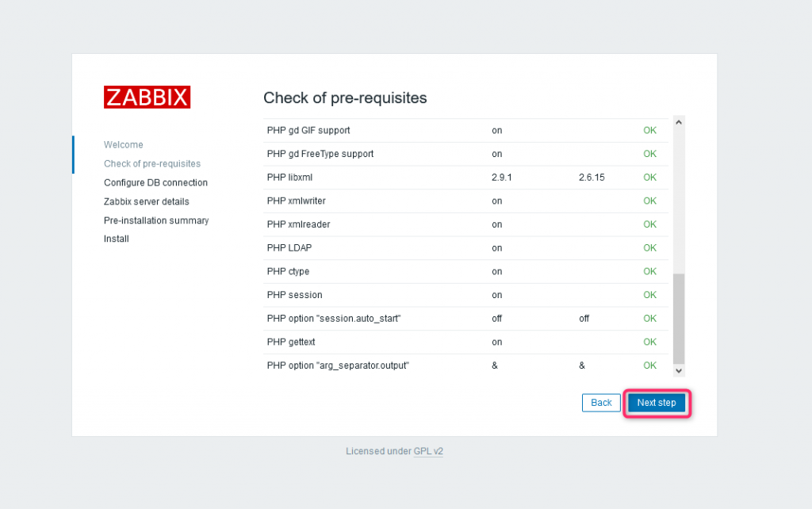Click the ZABBIX logo
Image resolution: width=812 pixels, height=509 pixels.
(147, 97)
